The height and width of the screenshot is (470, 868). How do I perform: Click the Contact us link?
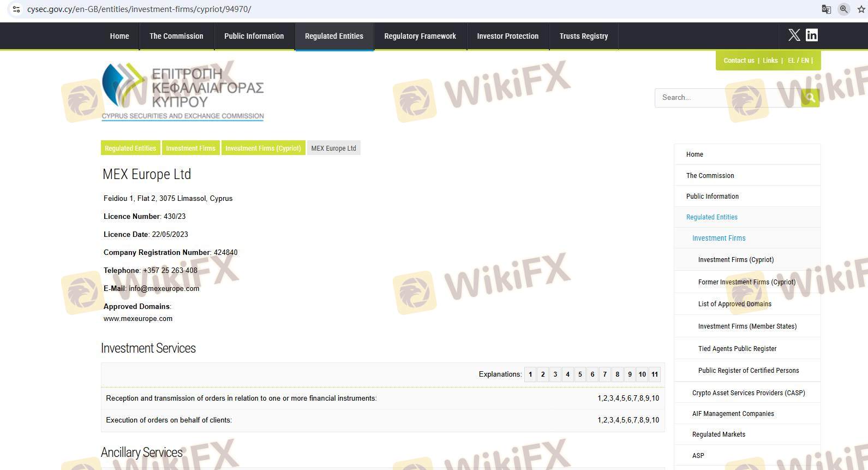[739, 61]
